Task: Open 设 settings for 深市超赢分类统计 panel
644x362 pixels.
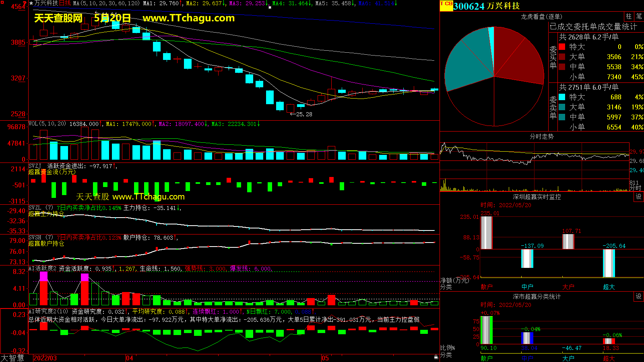Action: click(638, 296)
